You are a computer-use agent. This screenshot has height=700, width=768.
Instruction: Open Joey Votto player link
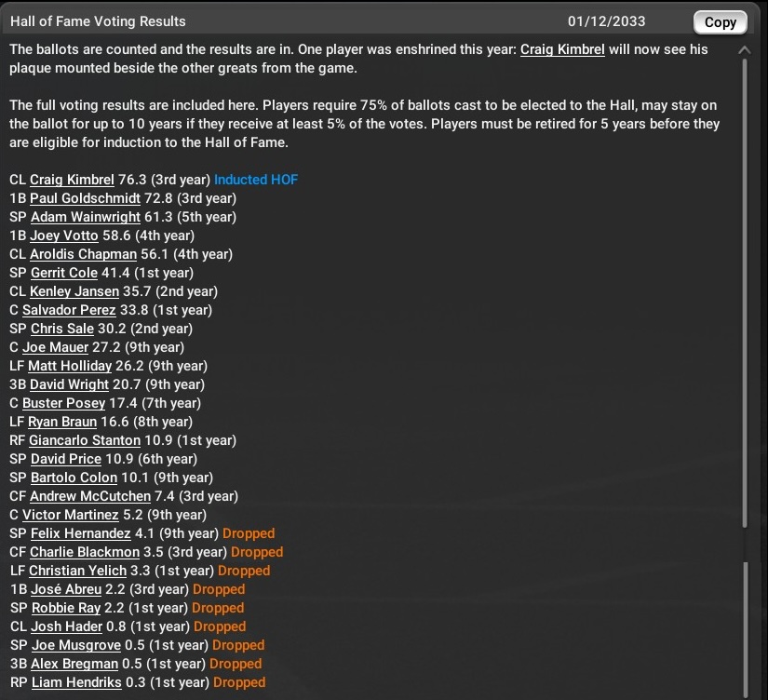point(64,236)
